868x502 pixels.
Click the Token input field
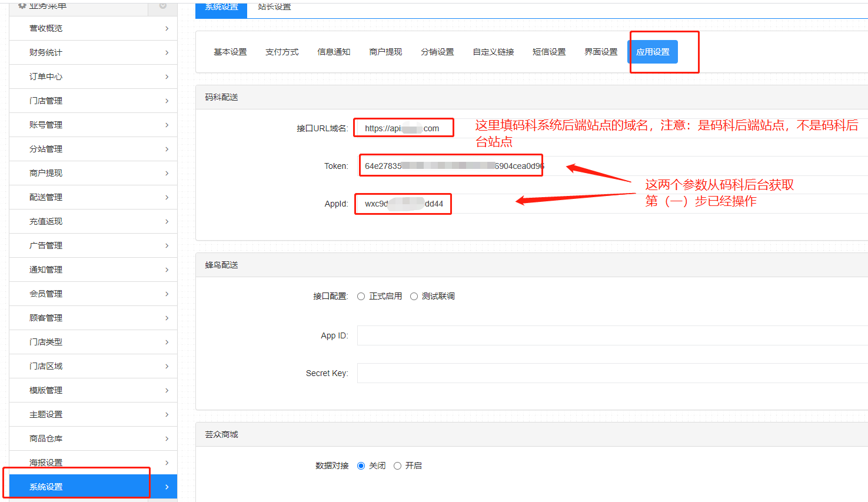point(451,165)
